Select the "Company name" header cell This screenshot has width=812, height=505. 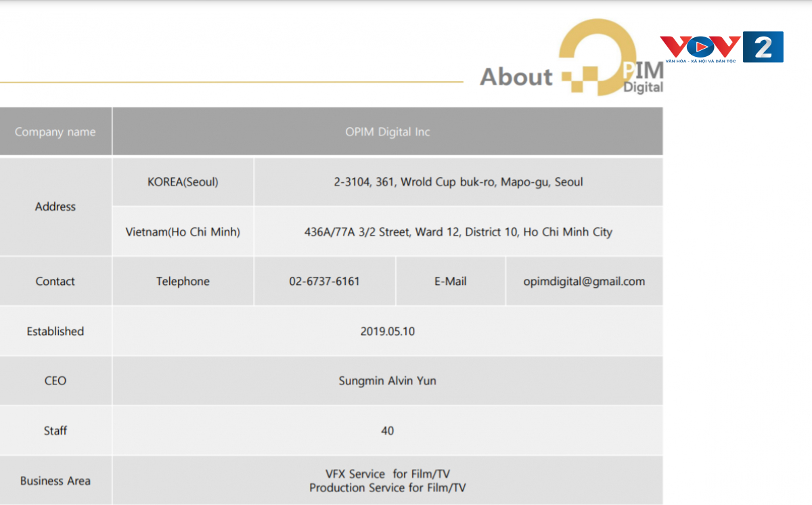[55, 132]
